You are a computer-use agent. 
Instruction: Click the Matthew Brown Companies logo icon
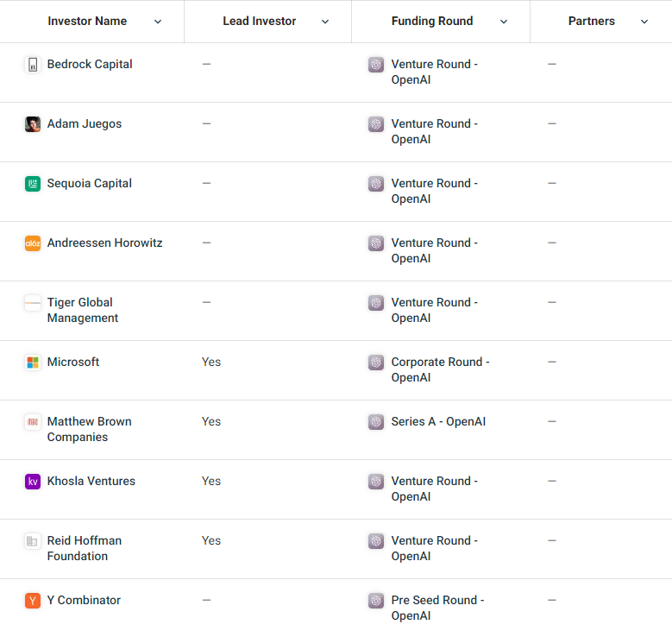(33, 422)
